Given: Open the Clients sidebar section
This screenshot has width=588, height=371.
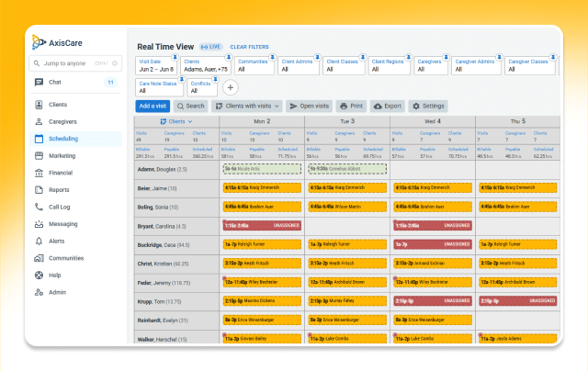Looking at the screenshot, I should (x=75, y=105).
